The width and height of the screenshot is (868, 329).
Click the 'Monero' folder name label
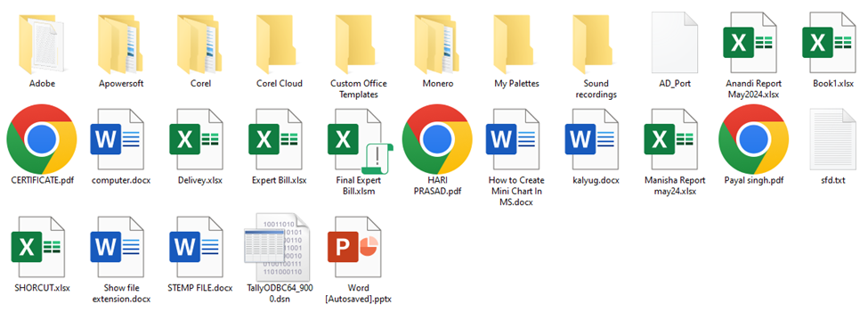pos(437,84)
